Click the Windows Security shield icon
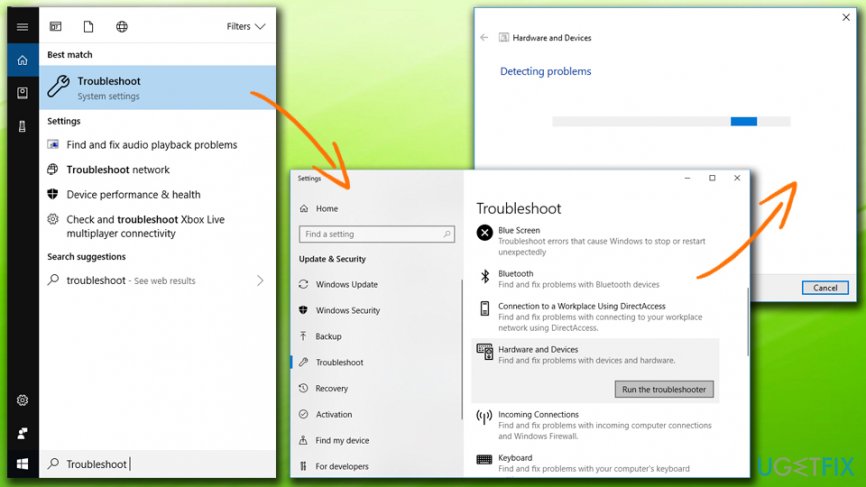Image resolution: width=866 pixels, height=487 pixels. click(303, 310)
